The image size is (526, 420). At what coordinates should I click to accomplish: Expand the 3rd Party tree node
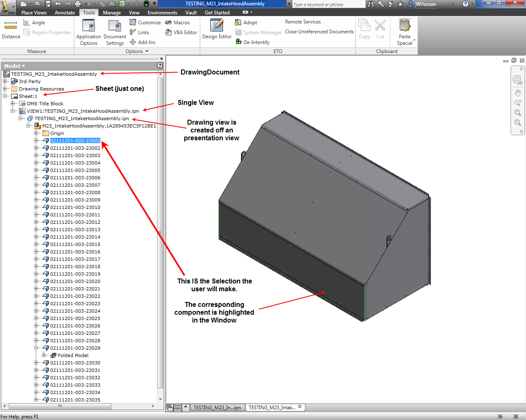[5, 81]
